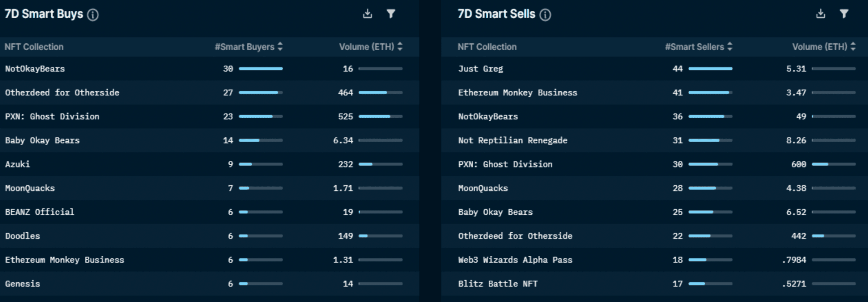This screenshot has width=868, height=302.
Task: Open Just Greg collection
Action: click(480, 69)
